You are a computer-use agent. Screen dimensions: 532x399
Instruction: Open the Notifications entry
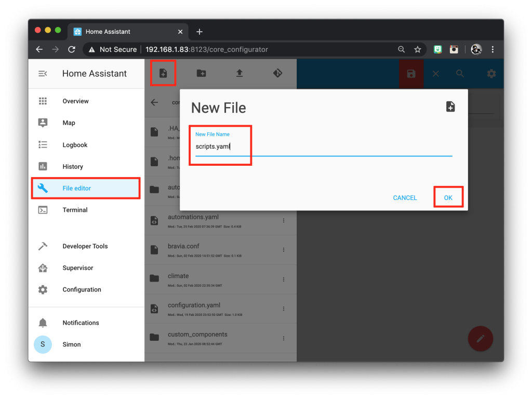point(86,323)
